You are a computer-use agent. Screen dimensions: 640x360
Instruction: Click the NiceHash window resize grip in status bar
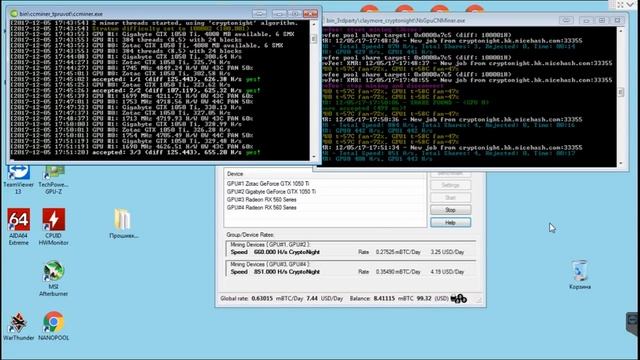[479, 300]
